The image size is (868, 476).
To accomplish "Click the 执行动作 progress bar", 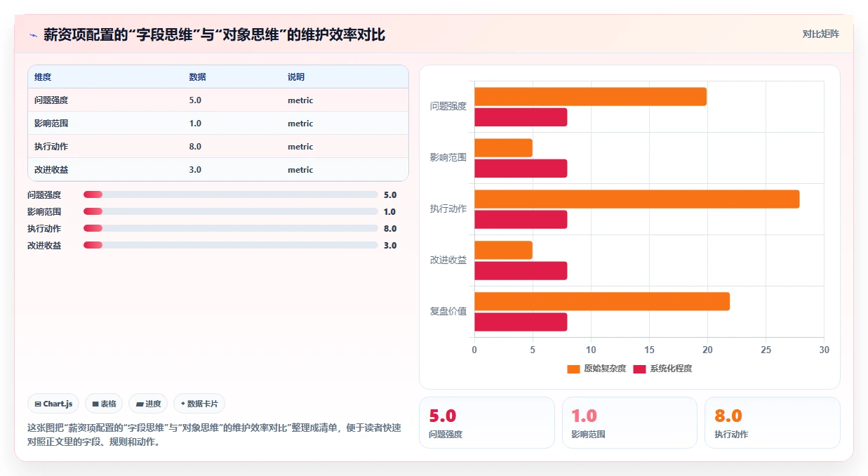I will 230,228.
